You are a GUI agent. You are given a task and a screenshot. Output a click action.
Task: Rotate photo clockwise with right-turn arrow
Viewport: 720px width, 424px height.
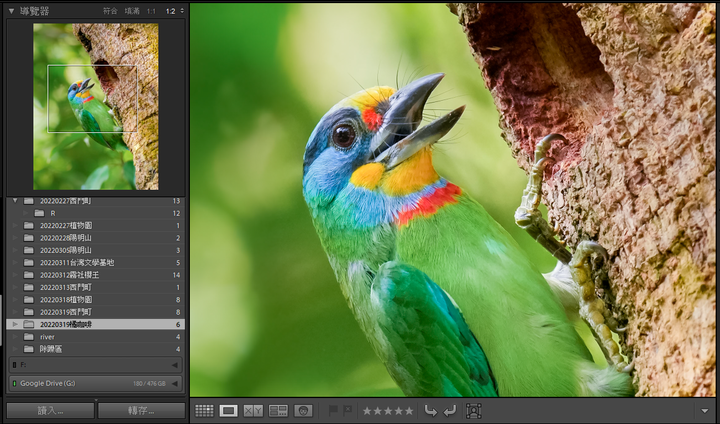(450, 410)
